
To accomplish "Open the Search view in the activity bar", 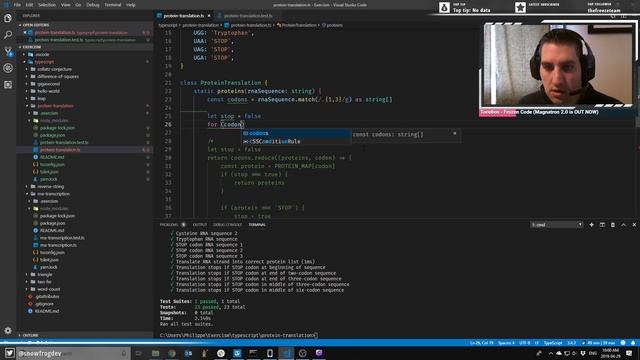I will coord(8,35).
